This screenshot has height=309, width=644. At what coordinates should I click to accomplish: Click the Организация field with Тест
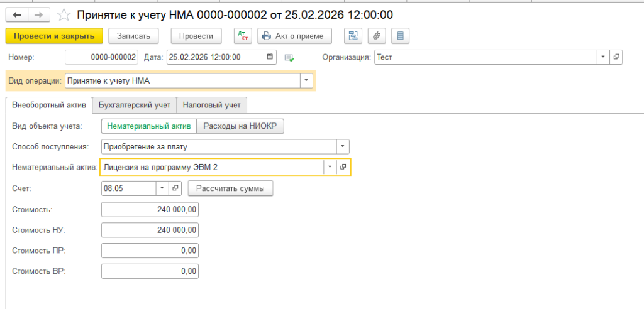pyautogui.click(x=486, y=57)
